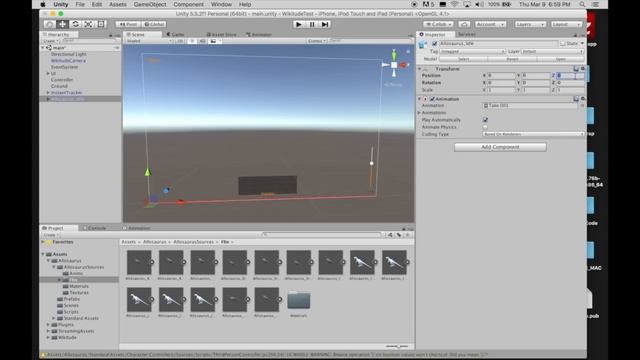Switch to the Game tab
Image resolution: width=640 pixels, height=360 pixels.
pyautogui.click(x=176, y=35)
